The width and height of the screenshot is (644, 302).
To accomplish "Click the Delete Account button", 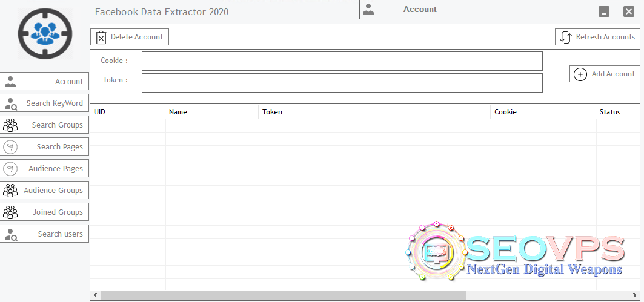I will [130, 37].
